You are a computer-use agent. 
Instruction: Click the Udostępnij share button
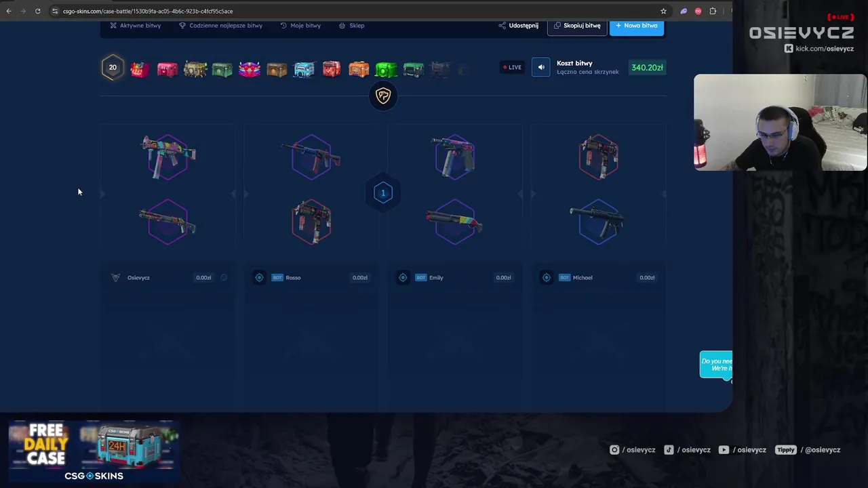click(519, 25)
